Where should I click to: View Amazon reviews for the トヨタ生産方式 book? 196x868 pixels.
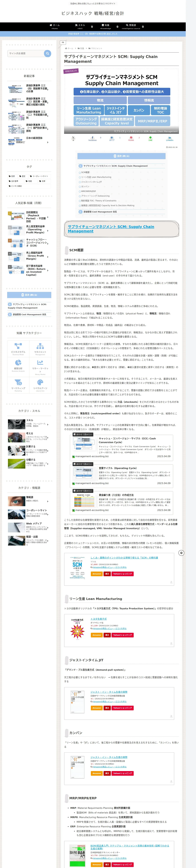pos(110,628)
